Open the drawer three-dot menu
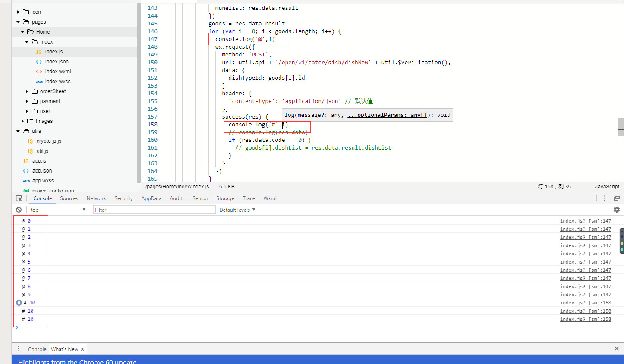The height and width of the screenshot is (364, 624). point(19,349)
